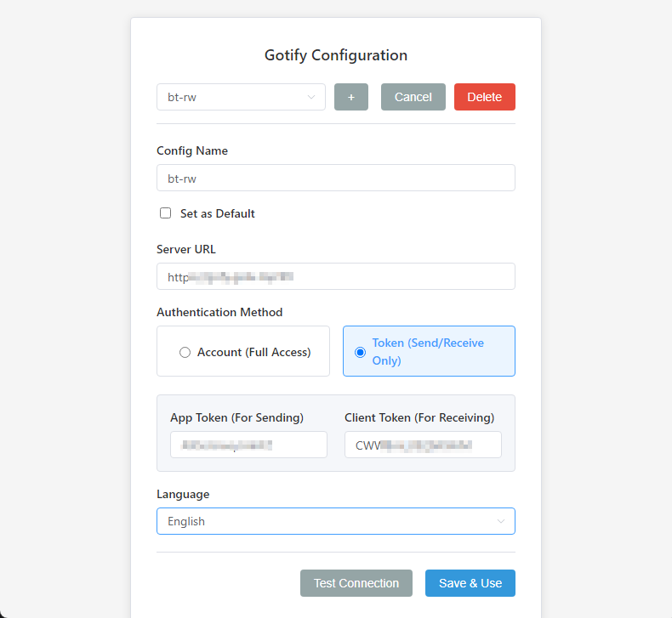Focus the Config Name text field
The width and height of the screenshot is (672, 618).
click(335, 178)
